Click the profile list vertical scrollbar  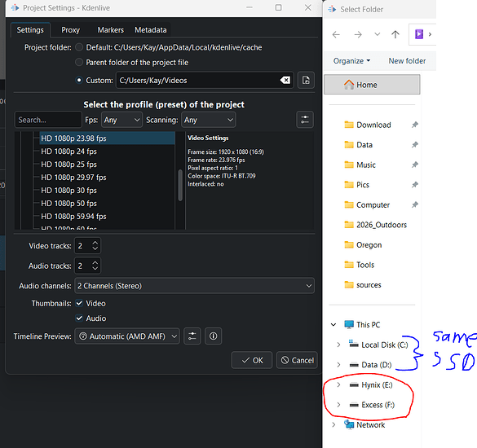(x=180, y=185)
